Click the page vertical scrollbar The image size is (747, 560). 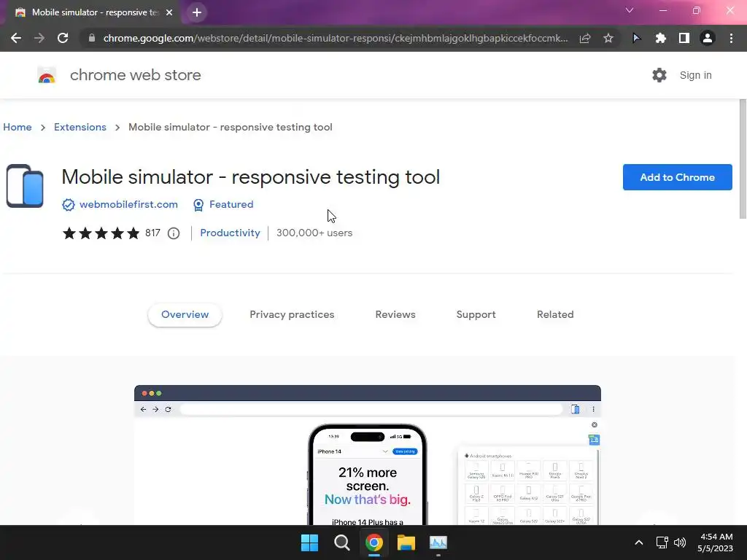point(743,159)
